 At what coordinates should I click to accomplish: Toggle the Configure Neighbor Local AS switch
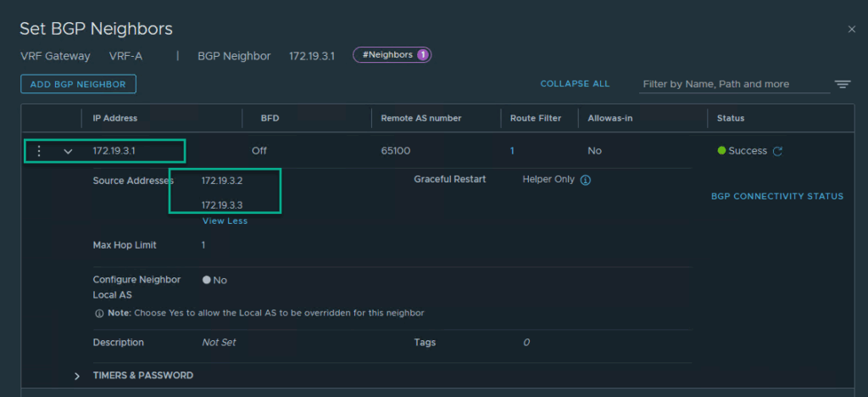point(207,280)
